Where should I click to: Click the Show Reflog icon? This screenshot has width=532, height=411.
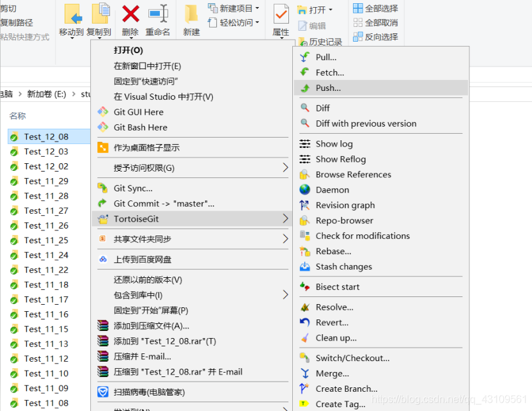(x=304, y=159)
